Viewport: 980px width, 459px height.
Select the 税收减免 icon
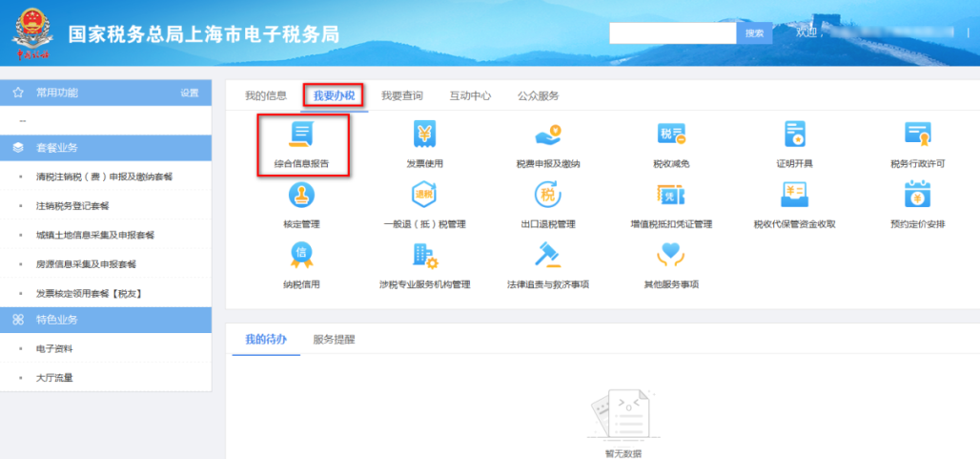(x=671, y=136)
